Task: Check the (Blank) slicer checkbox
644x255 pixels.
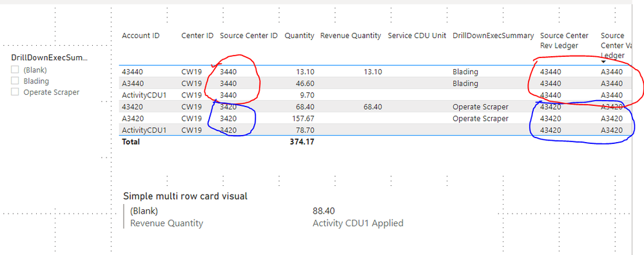Action: tap(15, 70)
